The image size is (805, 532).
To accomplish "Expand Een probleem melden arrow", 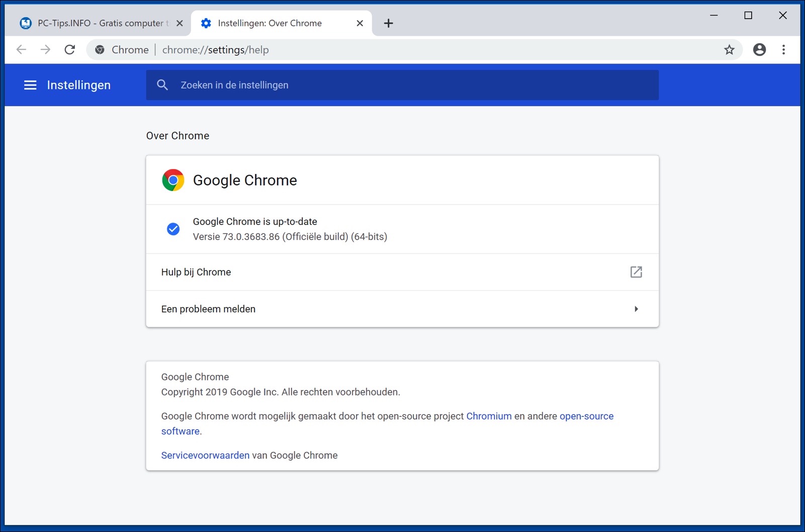I will [x=636, y=309].
